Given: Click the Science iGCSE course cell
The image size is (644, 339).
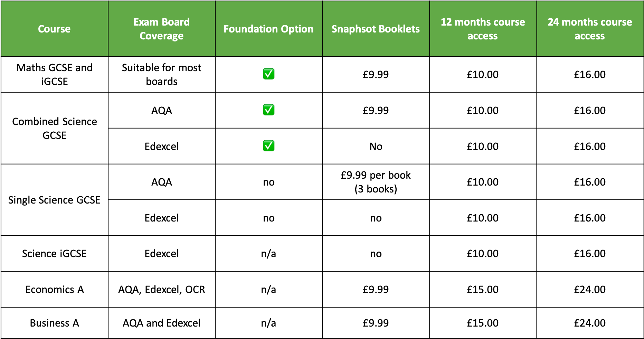Looking at the screenshot, I should 54,253.
